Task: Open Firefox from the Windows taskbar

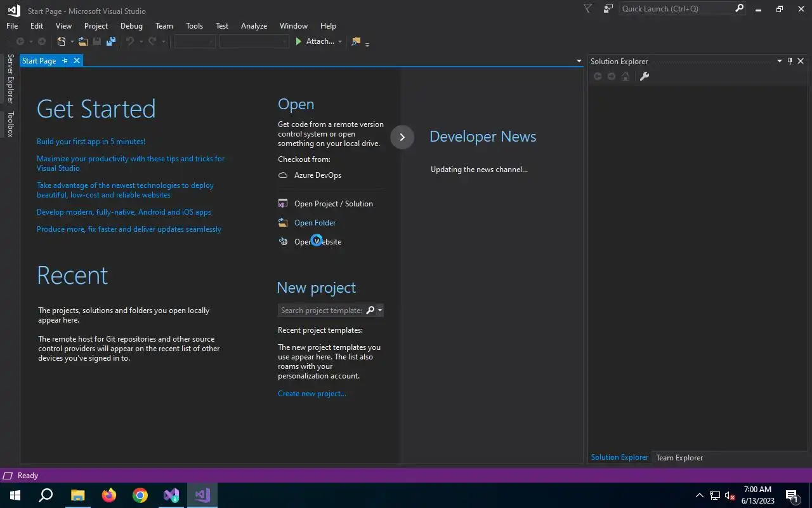Action: 109,495
